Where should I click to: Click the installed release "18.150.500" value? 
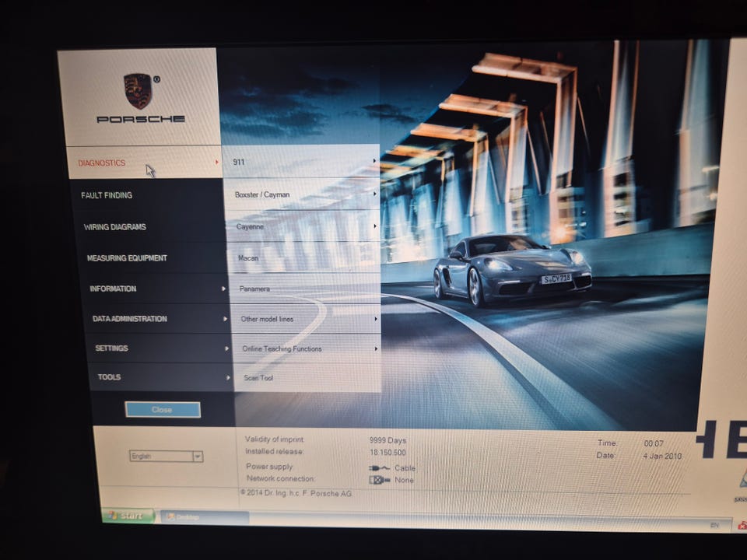[x=388, y=453]
